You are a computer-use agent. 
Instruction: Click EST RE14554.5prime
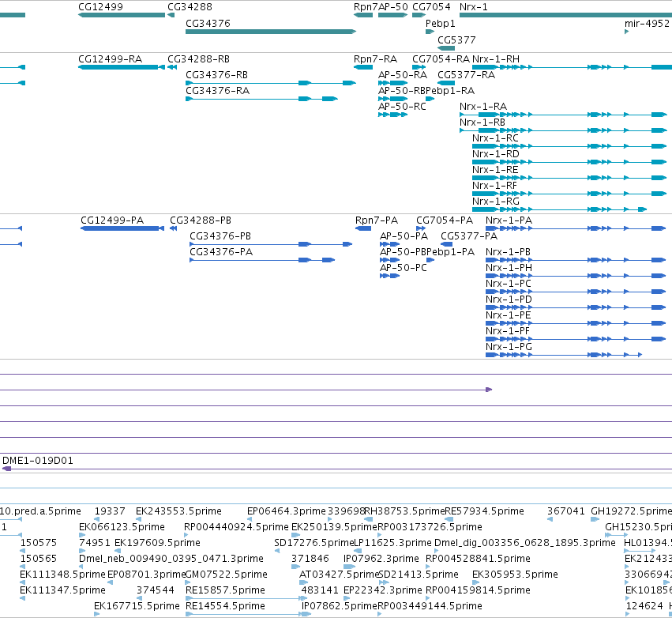point(225,606)
